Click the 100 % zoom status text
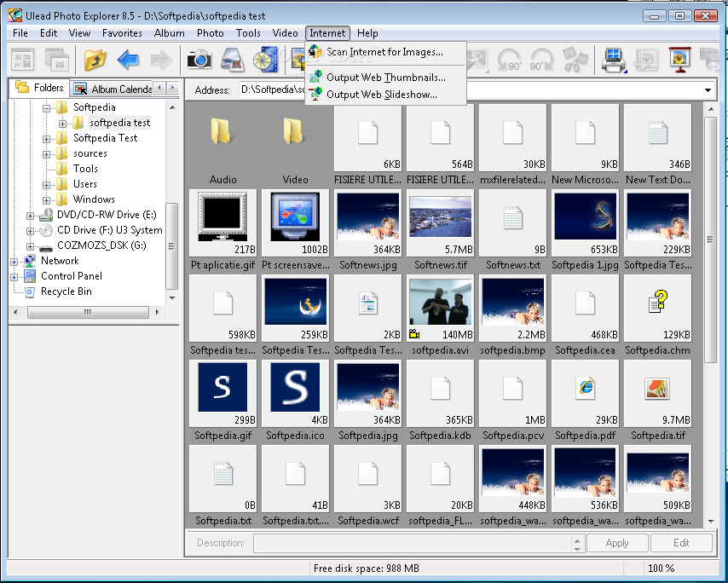The height and width of the screenshot is (583, 728). pyautogui.click(x=661, y=569)
